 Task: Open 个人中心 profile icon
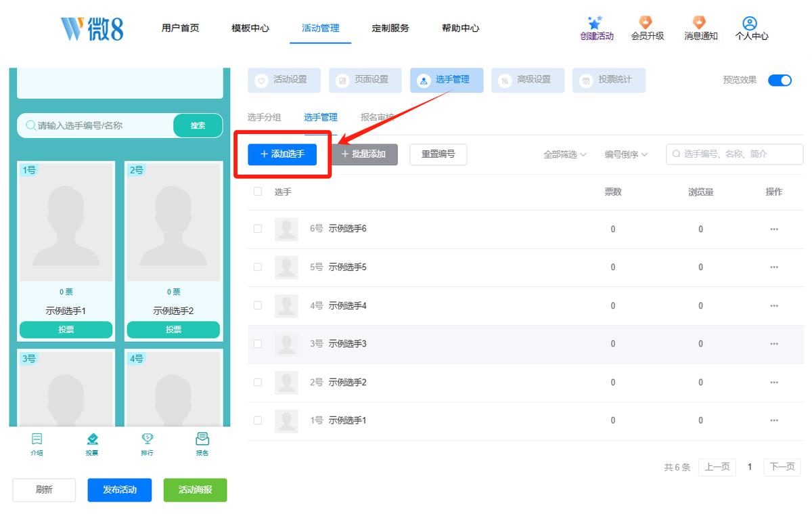click(x=750, y=23)
